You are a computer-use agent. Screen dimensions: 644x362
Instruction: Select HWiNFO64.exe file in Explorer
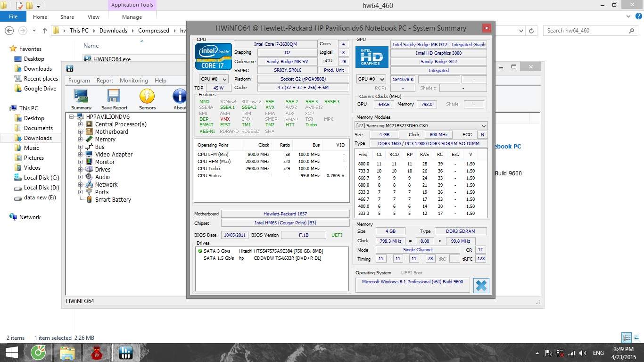click(112, 59)
